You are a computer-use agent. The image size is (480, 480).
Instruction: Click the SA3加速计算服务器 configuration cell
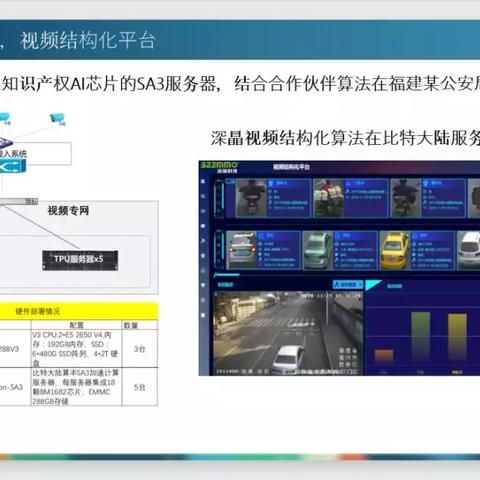[x=76, y=387]
